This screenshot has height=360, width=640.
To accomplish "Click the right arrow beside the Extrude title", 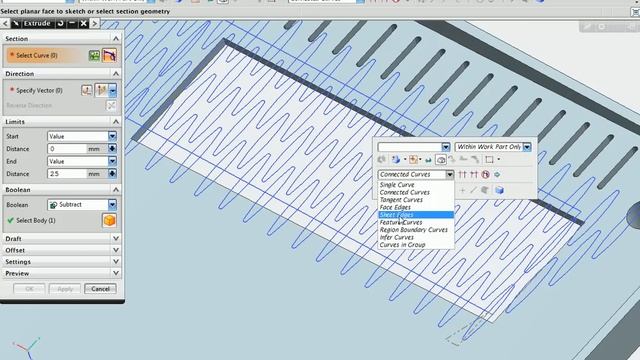I will click(x=94, y=23).
